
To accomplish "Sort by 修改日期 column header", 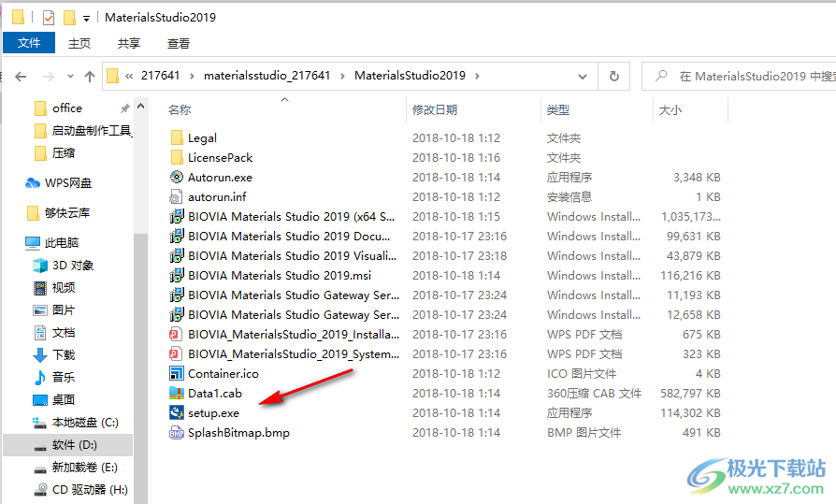I will [435, 109].
